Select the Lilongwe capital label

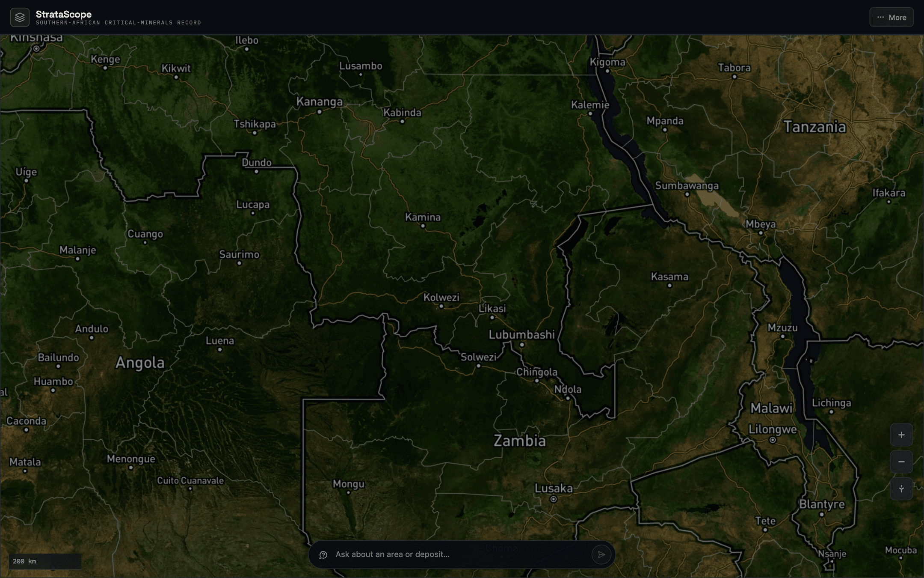pyautogui.click(x=773, y=429)
